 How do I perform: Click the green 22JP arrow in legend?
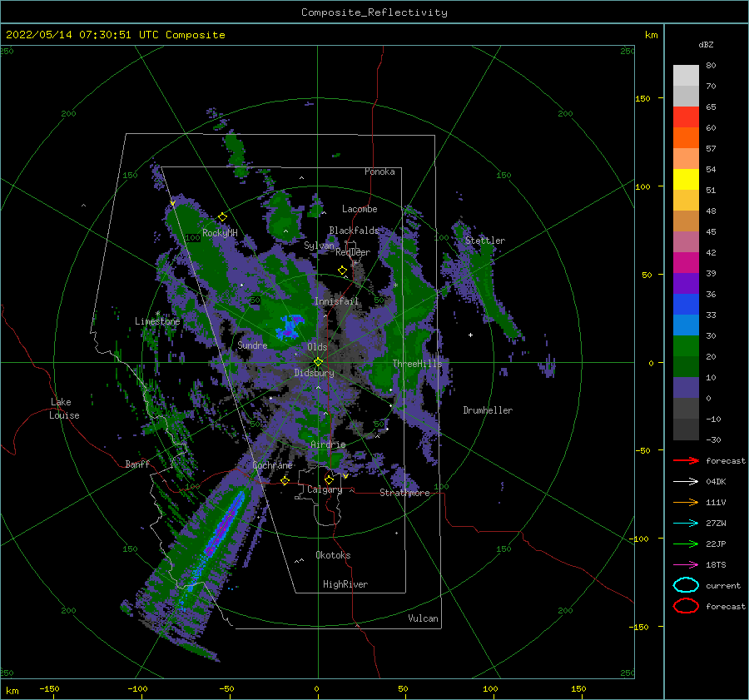point(686,544)
